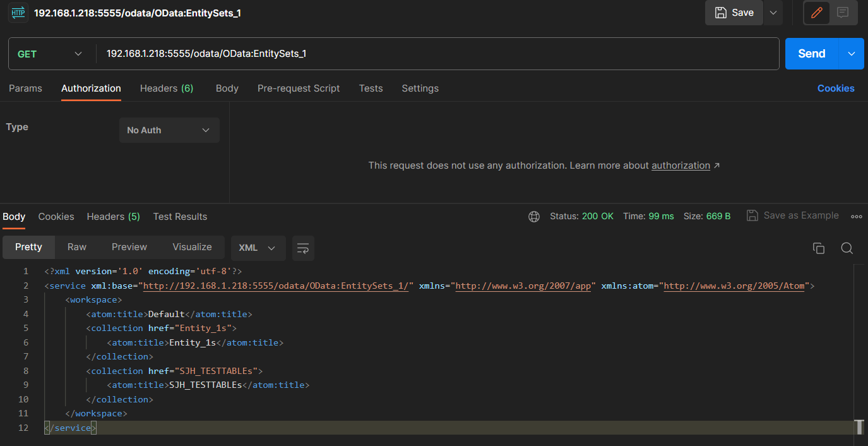Viewport: 868px width, 446px height.
Task: Open the three-dots more options menu
Action: click(856, 216)
